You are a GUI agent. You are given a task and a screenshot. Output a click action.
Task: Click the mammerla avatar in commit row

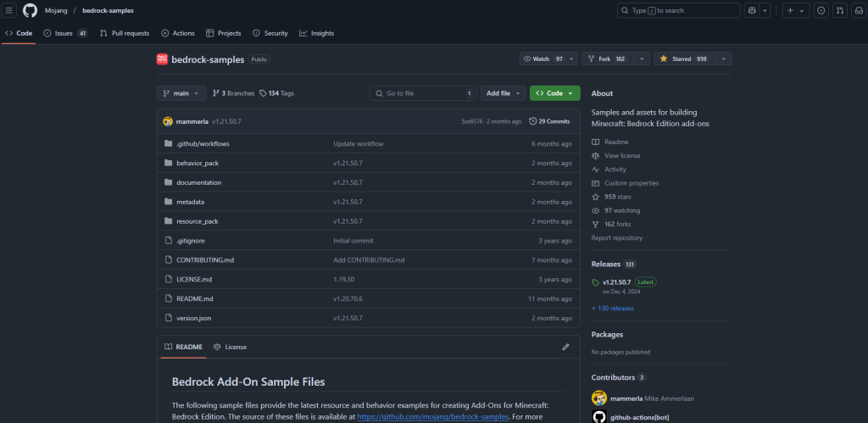coord(168,121)
